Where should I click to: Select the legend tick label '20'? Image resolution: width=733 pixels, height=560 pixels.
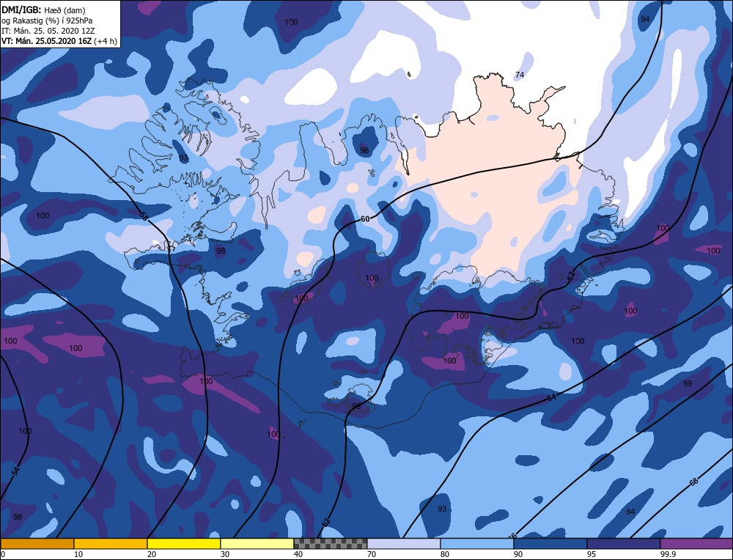152,554
